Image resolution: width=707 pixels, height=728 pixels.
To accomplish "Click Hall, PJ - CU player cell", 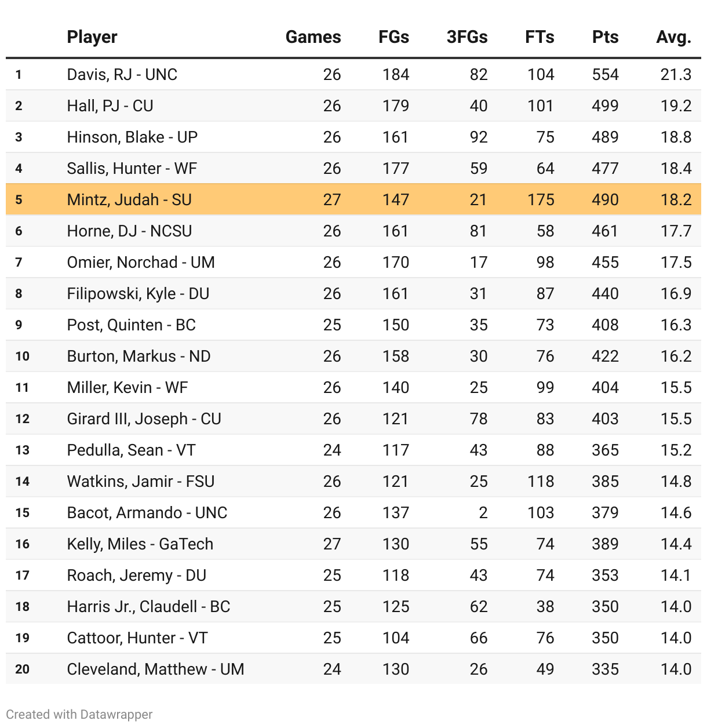I will tap(110, 105).
